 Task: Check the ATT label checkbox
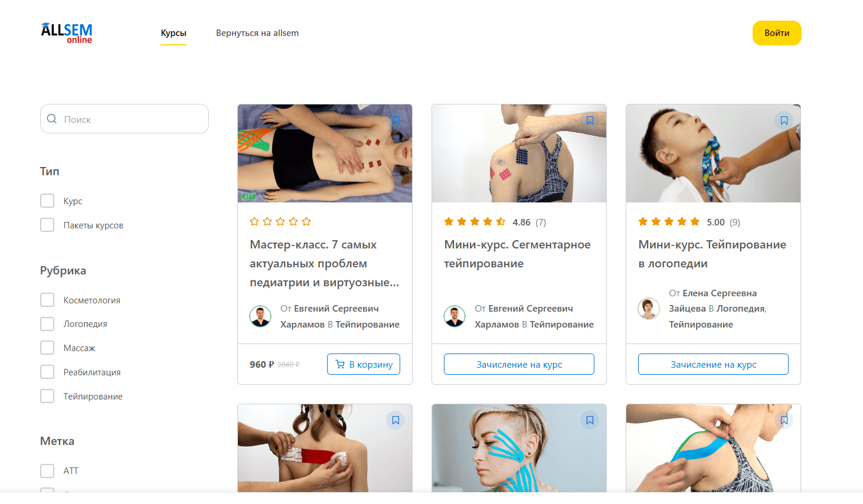pyautogui.click(x=47, y=470)
